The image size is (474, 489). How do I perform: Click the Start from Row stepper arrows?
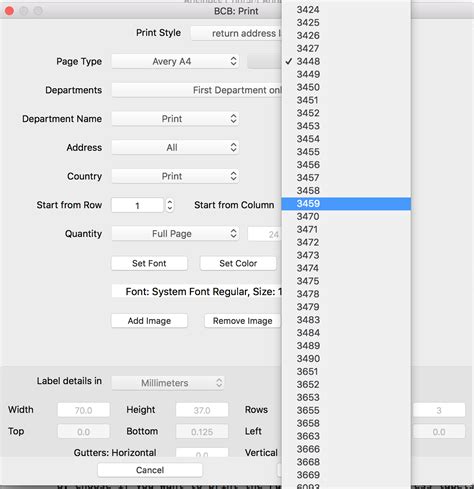pyautogui.click(x=170, y=205)
